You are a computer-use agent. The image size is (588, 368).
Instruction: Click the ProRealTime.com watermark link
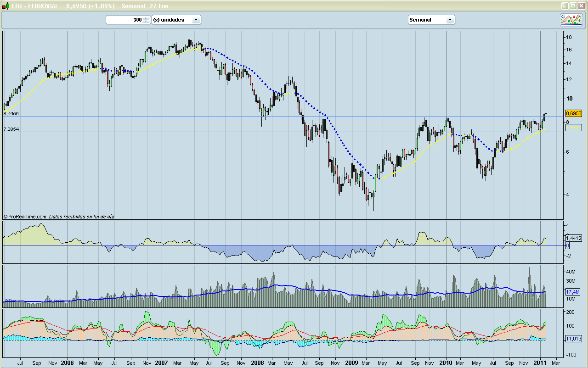[x=25, y=216]
